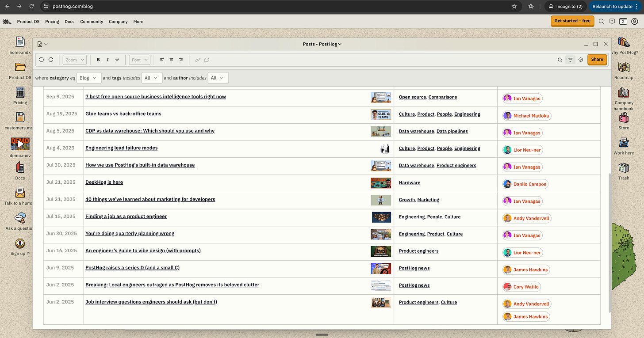Open the Docs desktop icon

pos(20,171)
